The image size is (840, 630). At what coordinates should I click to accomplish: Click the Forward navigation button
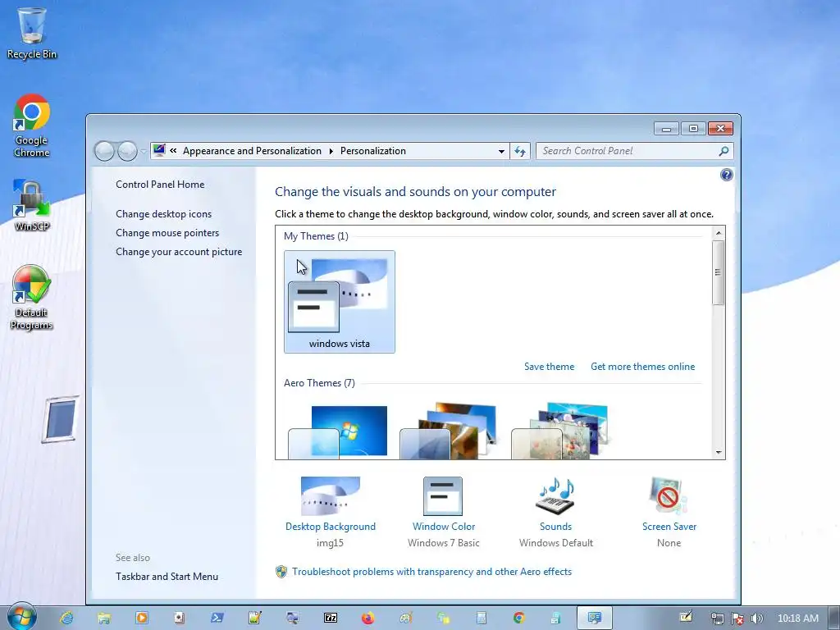[127, 151]
